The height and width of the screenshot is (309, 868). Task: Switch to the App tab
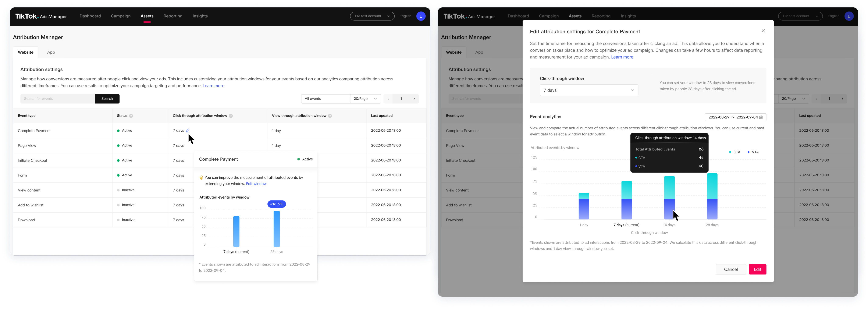[51, 52]
